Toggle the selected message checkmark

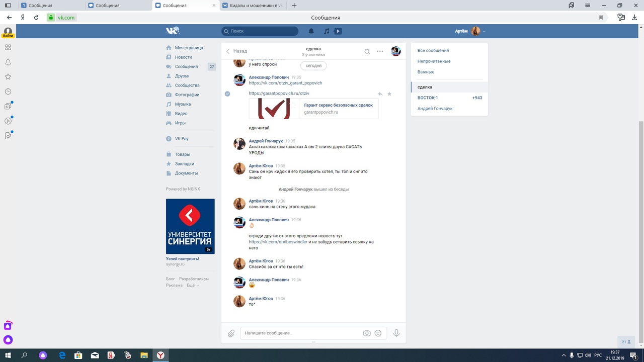[227, 94]
